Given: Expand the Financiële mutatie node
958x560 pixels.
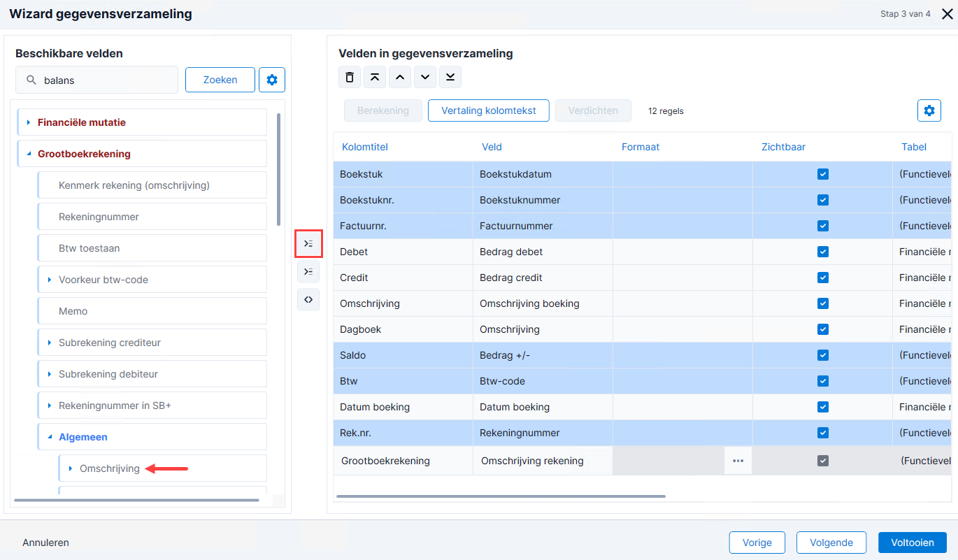Looking at the screenshot, I should [29, 122].
